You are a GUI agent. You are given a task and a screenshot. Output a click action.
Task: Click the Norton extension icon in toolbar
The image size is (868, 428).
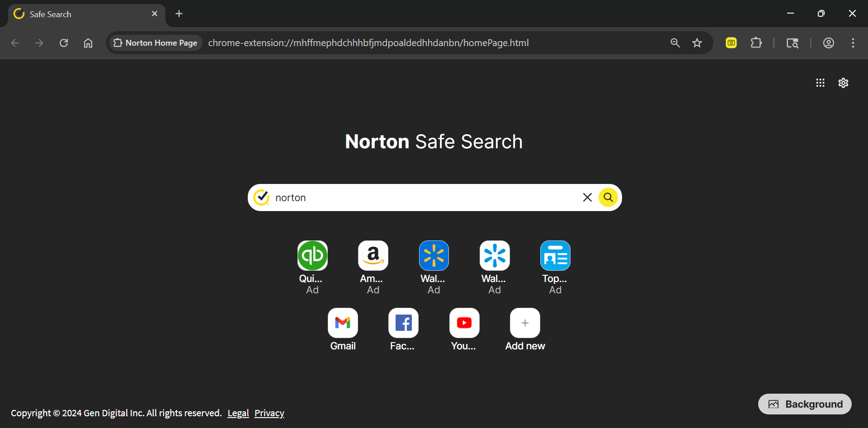(x=731, y=43)
